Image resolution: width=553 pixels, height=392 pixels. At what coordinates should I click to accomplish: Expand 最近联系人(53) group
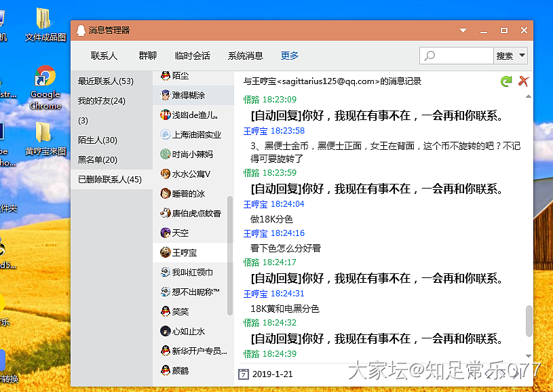(106, 81)
